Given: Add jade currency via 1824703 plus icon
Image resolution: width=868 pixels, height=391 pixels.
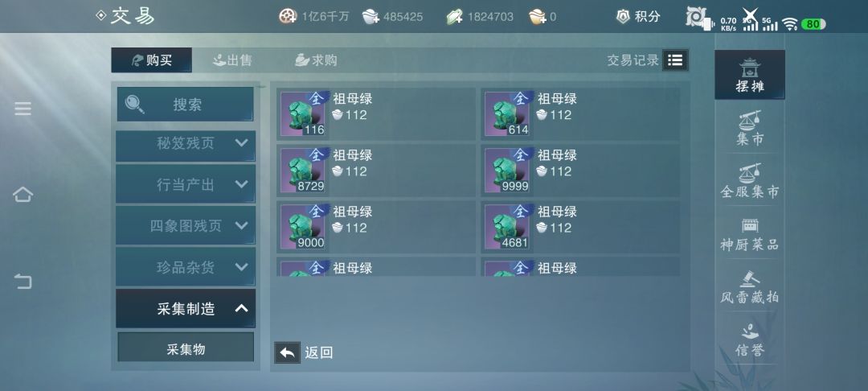Looking at the screenshot, I should pyautogui.click(x=454, y=17).
